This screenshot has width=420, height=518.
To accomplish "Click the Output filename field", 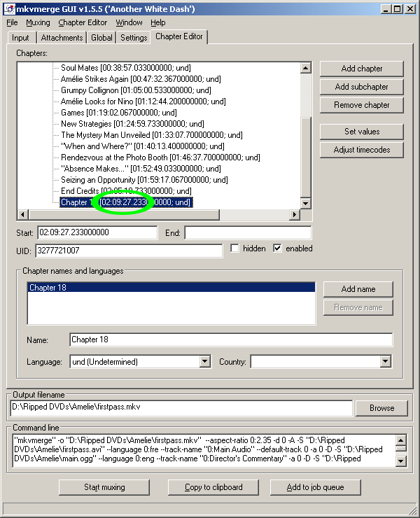I will [x=181, y=407].
